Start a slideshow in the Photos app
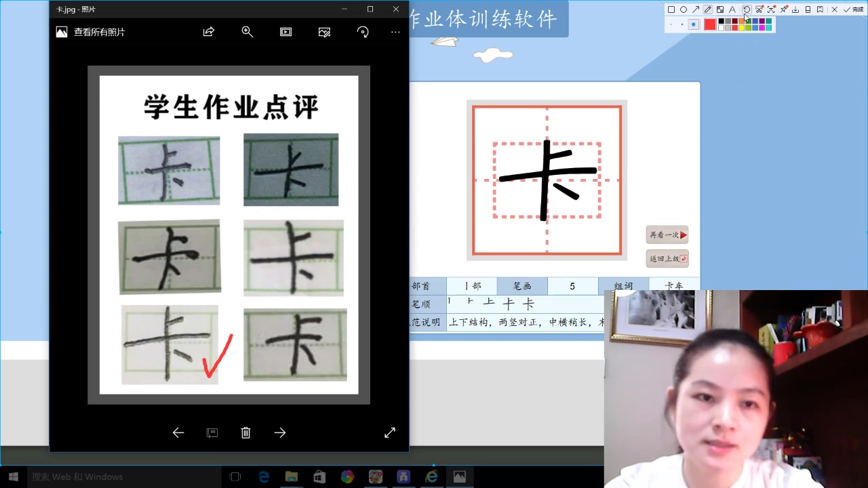 coord(285,31)
